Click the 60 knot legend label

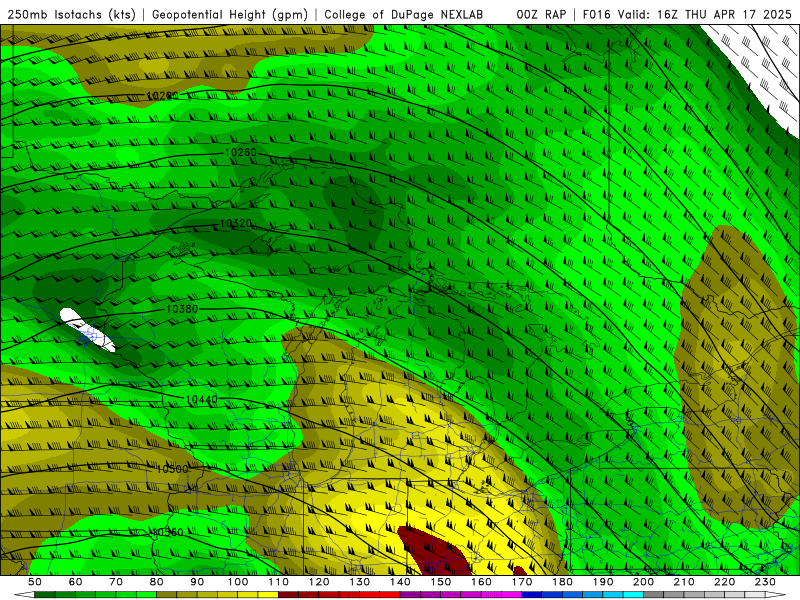[76, 582]
